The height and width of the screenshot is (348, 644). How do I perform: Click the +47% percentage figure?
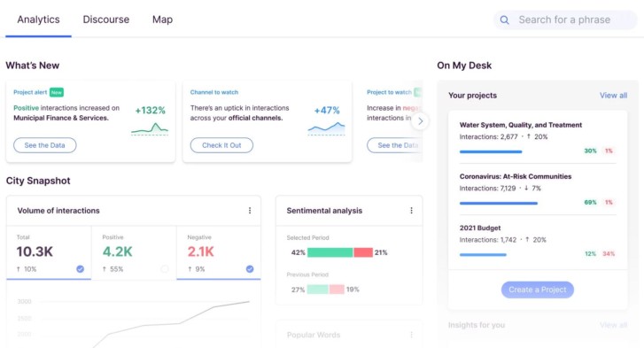point(327,111)
